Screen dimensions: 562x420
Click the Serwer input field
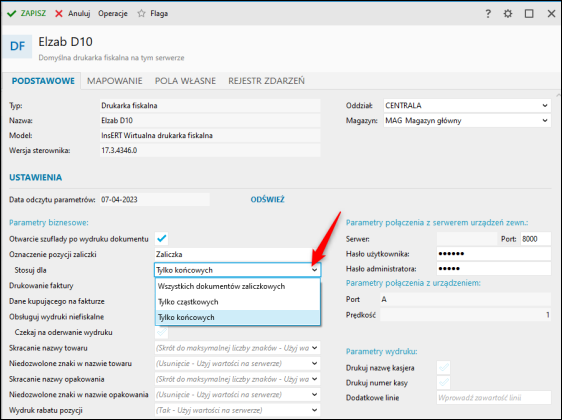pos(467,239)
